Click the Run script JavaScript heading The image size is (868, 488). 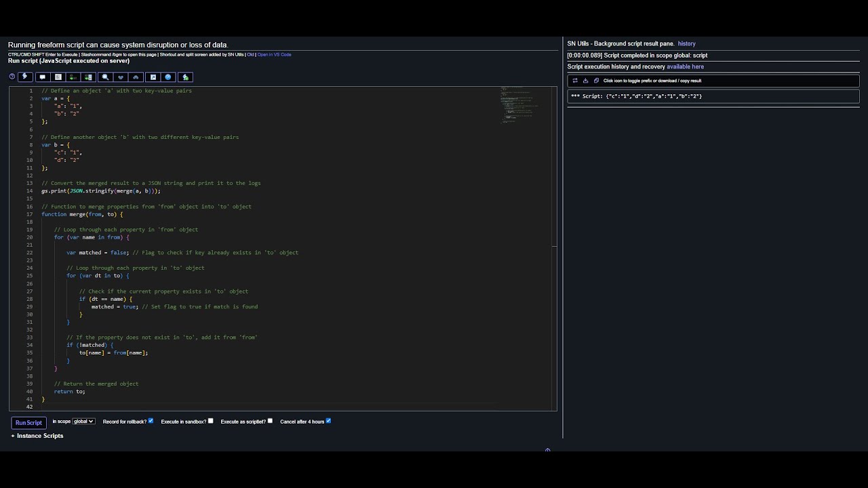coord(68,61)
